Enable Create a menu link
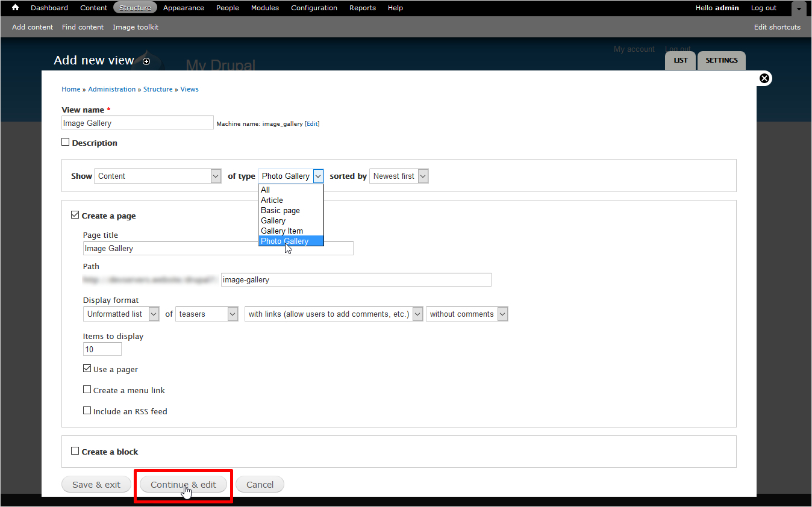The image size is (812, 507). 87,390
